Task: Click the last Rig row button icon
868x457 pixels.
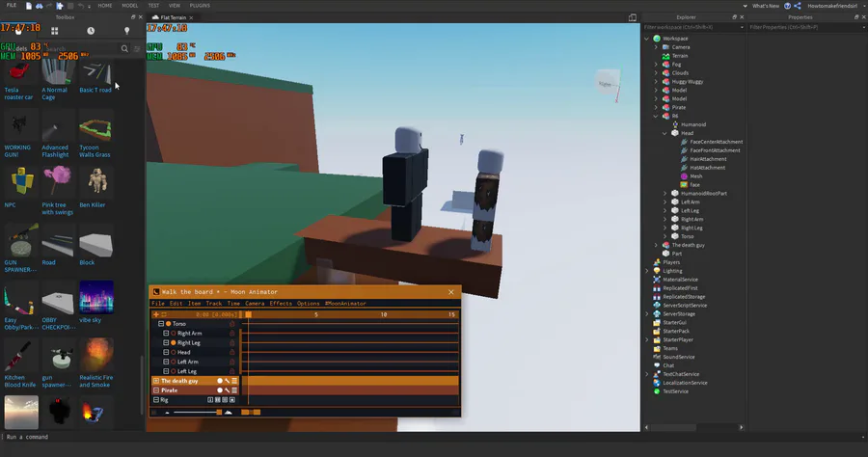Action: [231, 399]
